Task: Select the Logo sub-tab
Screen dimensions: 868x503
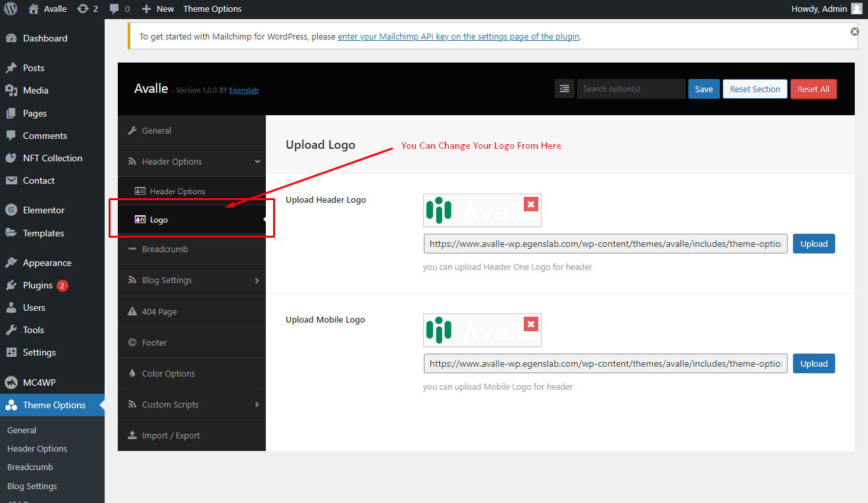Action: click(x=191, y=220)
